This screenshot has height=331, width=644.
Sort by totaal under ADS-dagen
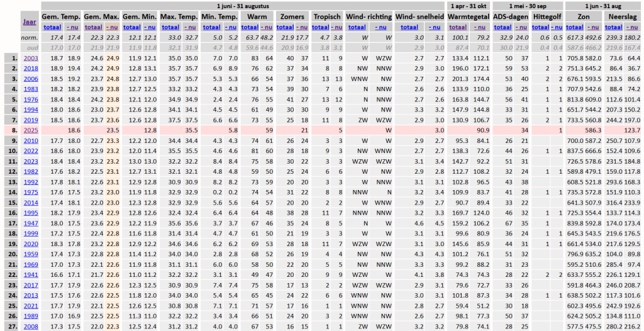pos(502,27)
